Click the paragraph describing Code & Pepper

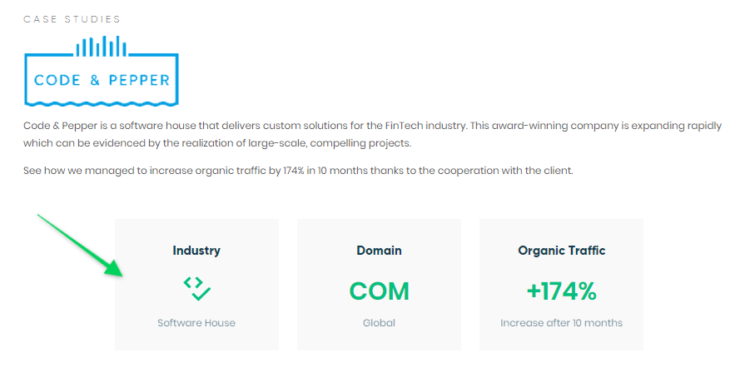coord(372,134)
